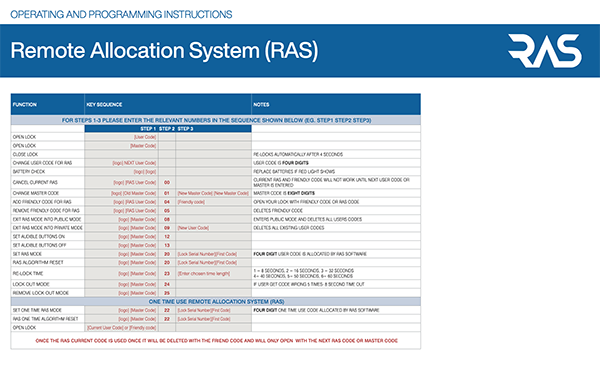Click step code '09' in the table
600x369 pixels.
(167, 228)
